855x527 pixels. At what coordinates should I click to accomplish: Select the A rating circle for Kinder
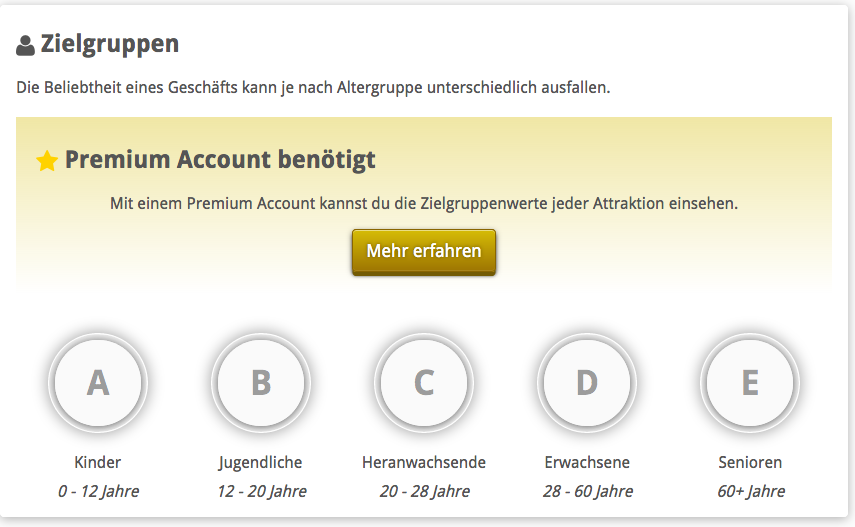(x=98, y=382)
